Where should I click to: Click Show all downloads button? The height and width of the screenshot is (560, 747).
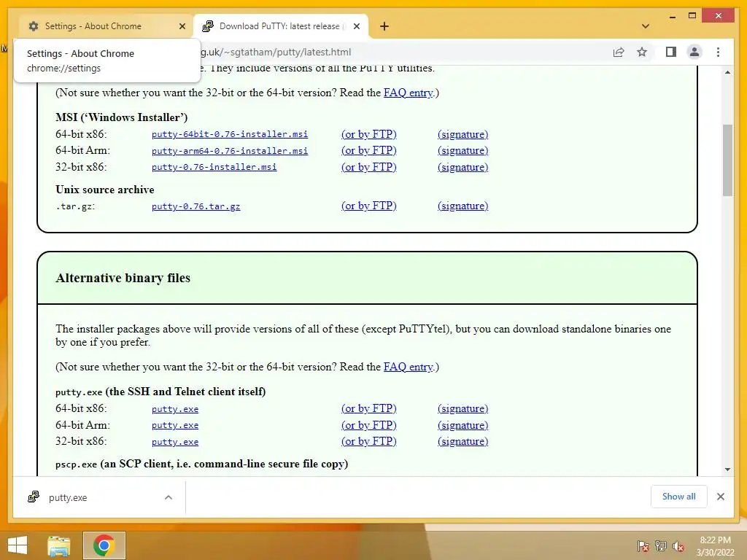(679, 497)
